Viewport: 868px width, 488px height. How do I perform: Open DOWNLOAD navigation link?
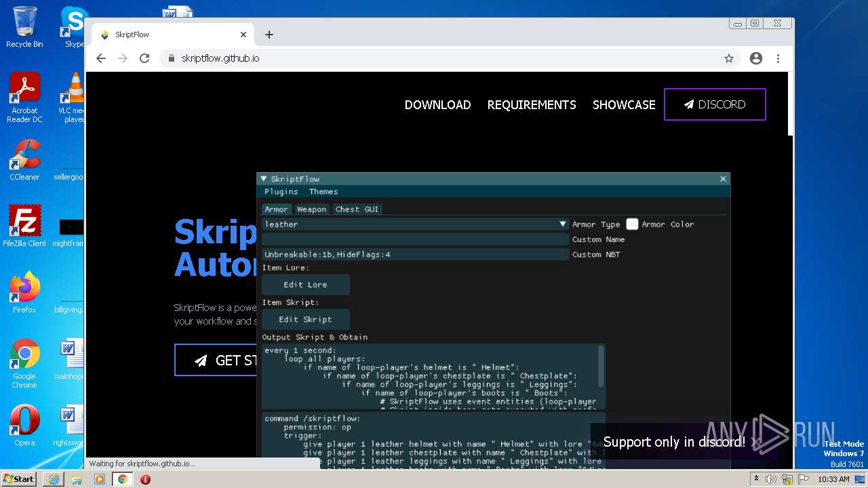[x=437, y=105]
